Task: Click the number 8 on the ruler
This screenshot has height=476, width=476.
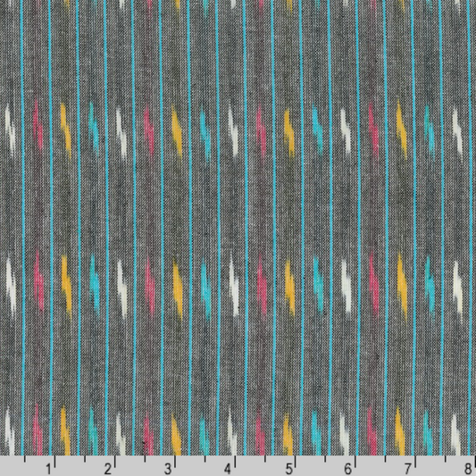Action: 468,469
